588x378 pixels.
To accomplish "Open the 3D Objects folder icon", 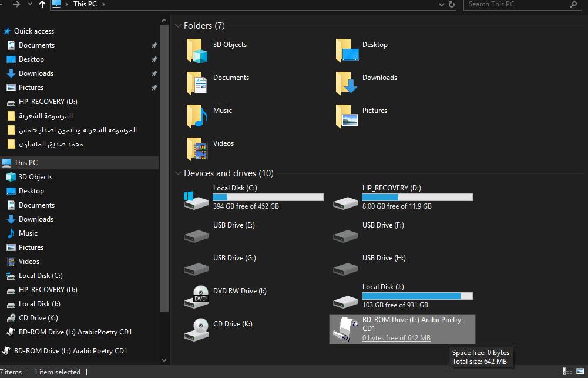I will click(197, 51).
